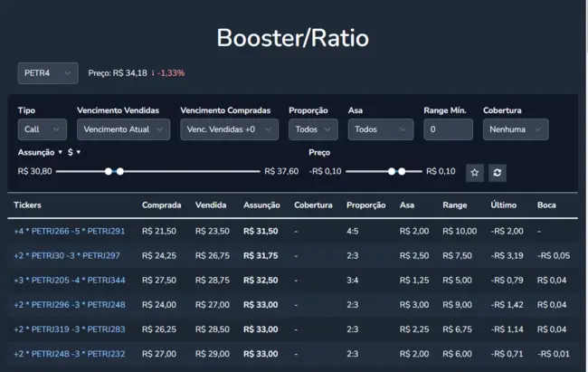This screenshot has height=372, width=588.
Task: Open the PETRJ266 / PETRJ291 strategy link
Action: 70,231
